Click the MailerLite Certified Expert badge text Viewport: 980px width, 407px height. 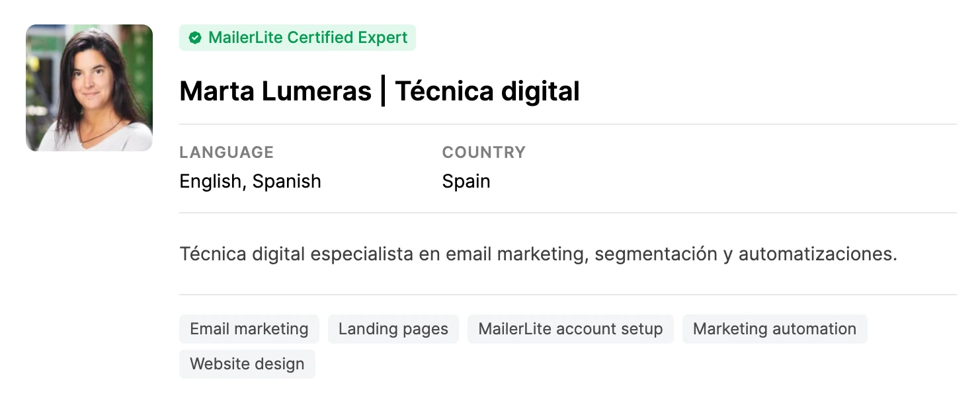pos(307,38)
